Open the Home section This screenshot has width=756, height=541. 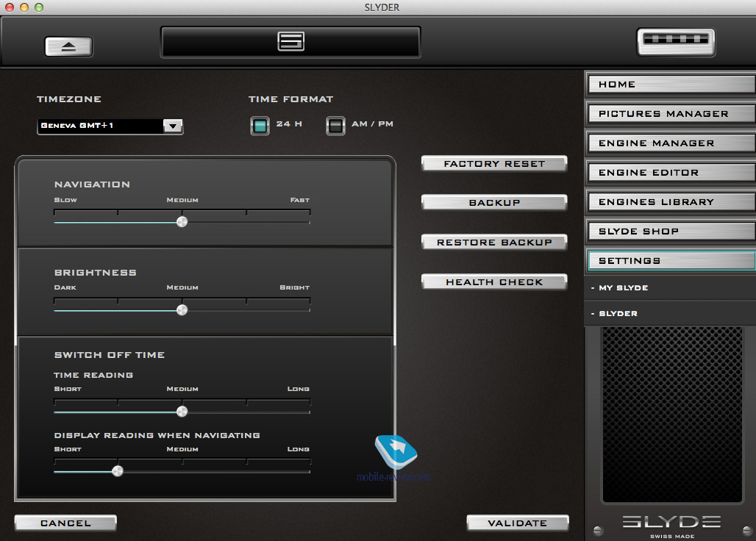(x=671, y=85)
